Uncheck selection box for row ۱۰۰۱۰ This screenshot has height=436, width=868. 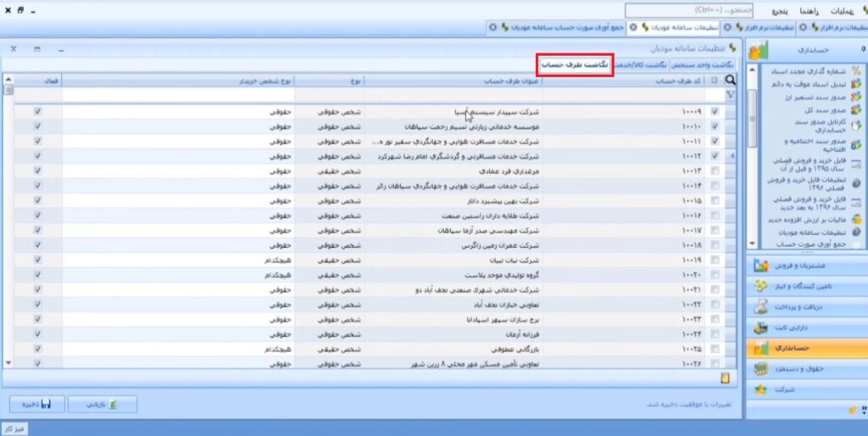[715, 126]
